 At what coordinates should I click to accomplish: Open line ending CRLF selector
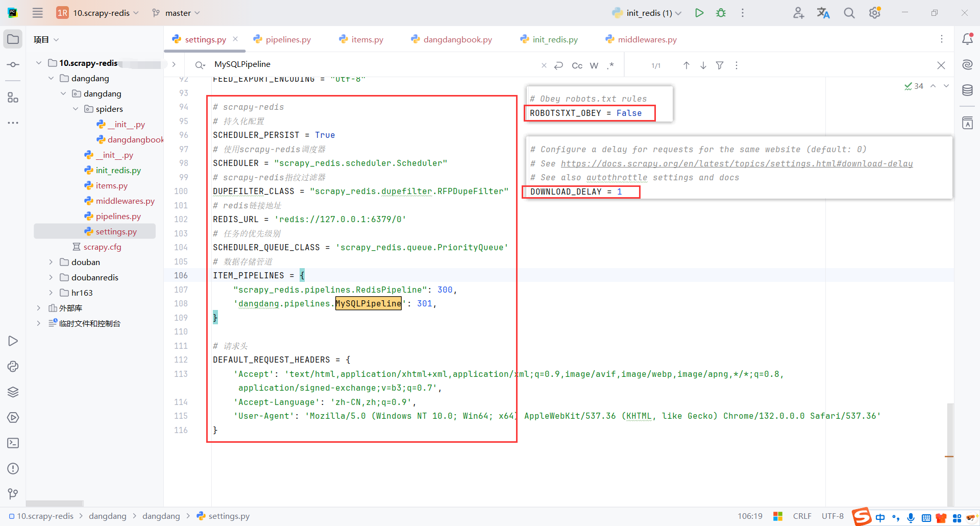click(802, 516)
